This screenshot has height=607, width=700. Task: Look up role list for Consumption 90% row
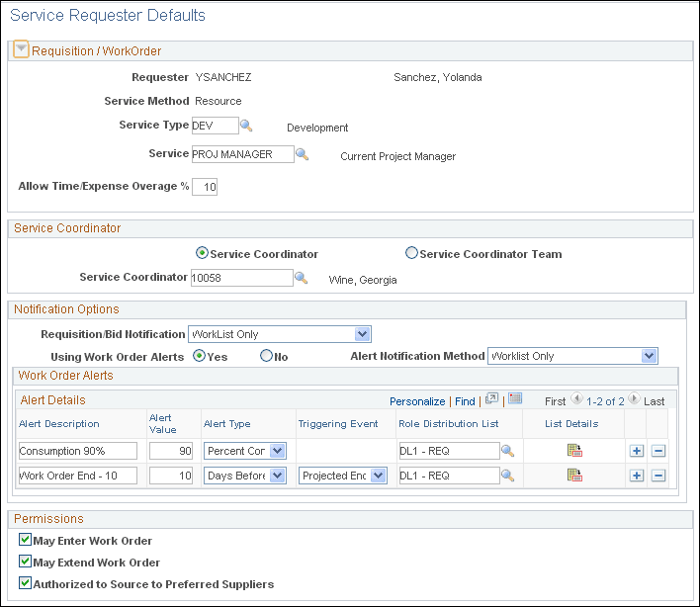[x=507, y=451]
